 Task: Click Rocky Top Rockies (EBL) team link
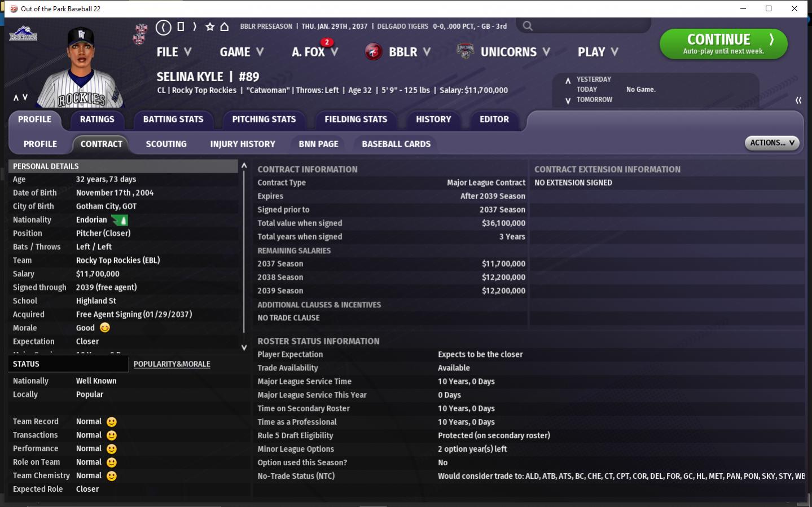(118, 261)
